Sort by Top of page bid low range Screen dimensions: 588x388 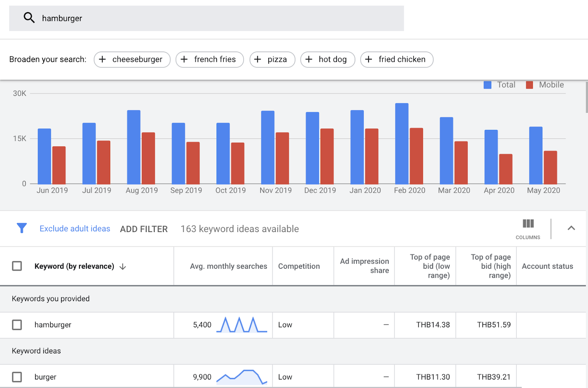tap(430, 266)
